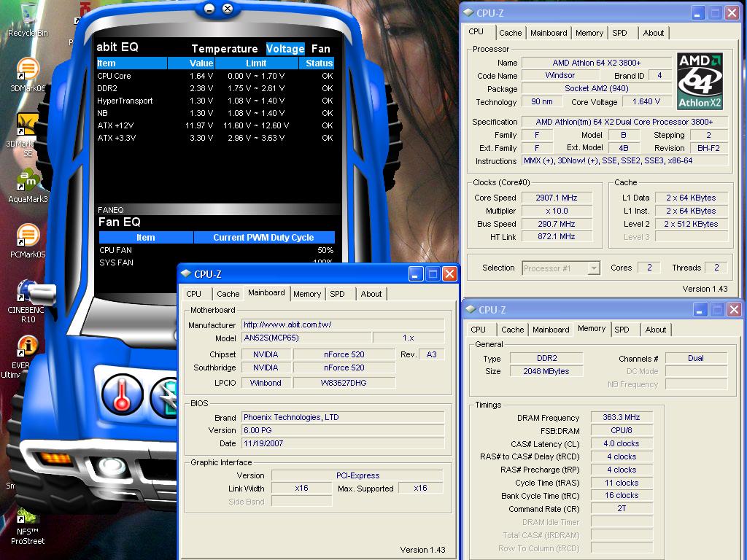Click the Status column header in voltage table
Image resolution: width=747 pixels, height=560 pixels.
click(317, 63)
